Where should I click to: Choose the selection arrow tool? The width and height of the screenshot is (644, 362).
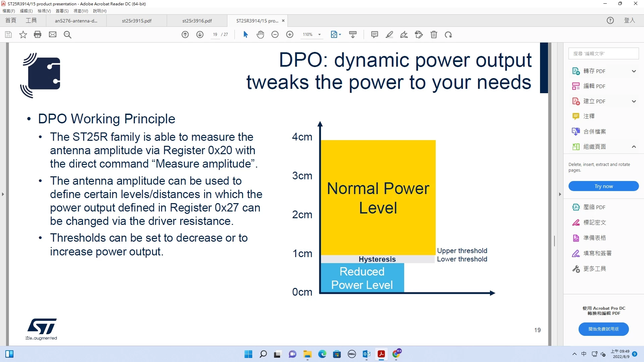click(246, 35)
